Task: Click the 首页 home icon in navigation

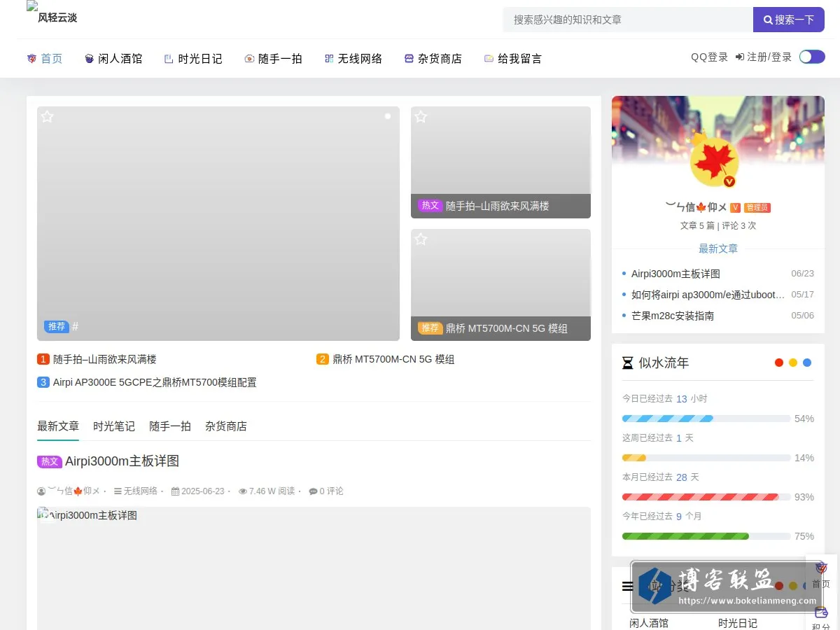Action: 31,59
